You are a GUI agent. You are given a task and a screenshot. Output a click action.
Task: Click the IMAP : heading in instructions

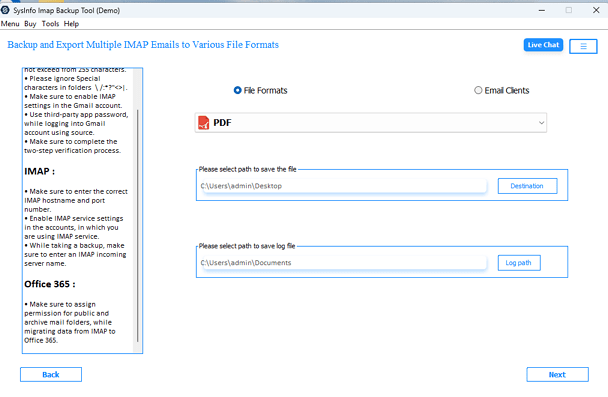click(x=40, y=171)
